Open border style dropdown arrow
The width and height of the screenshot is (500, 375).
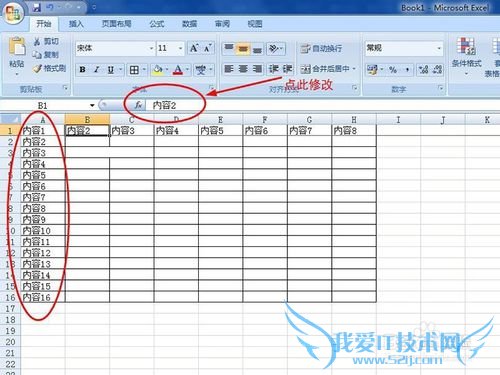[144, 70]
